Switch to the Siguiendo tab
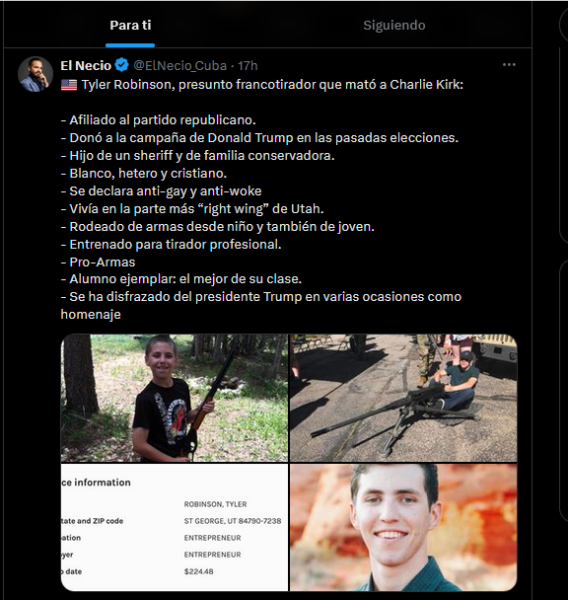568x600 pixels. pyautogui.click(x=394, y=25)
